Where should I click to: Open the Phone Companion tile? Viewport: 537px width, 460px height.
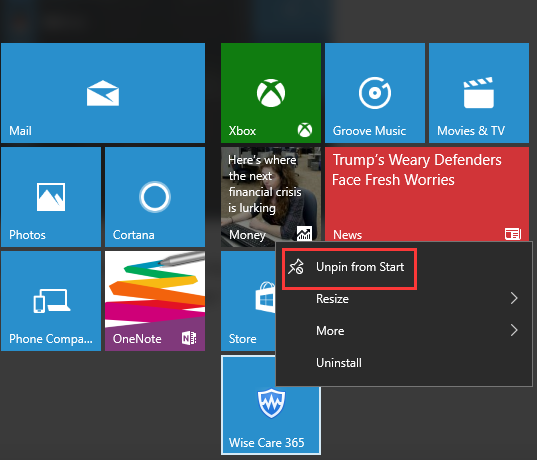[51, 301]
